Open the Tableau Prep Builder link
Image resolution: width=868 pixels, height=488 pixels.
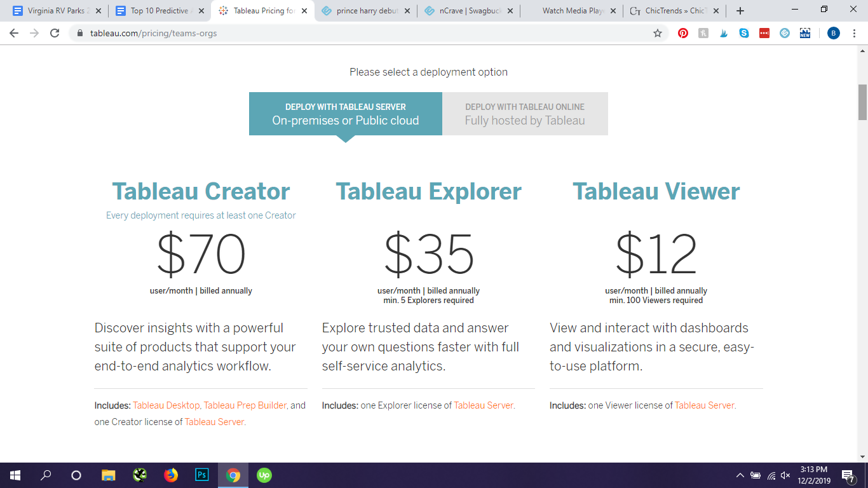pos(245,405)
